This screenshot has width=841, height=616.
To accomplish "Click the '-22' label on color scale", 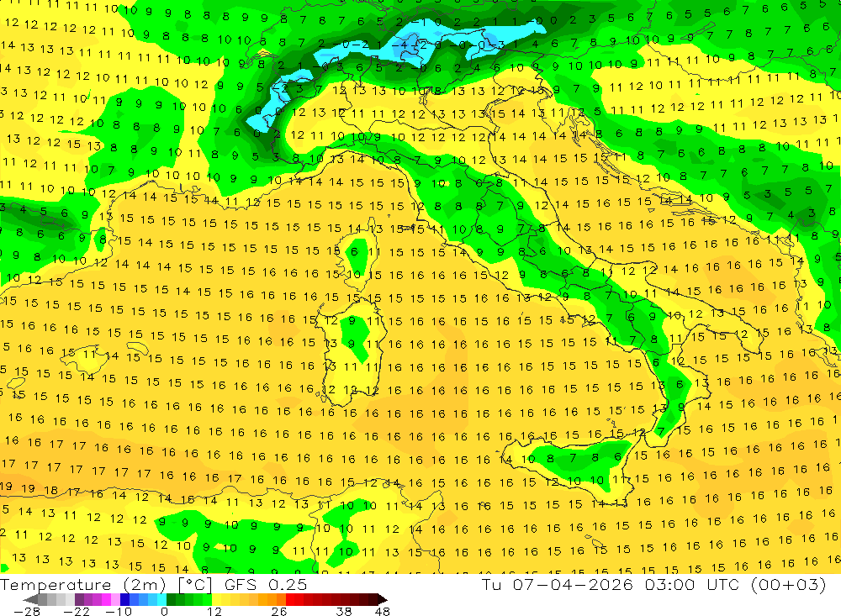I will pyautogui.click(x=77, y=611).
